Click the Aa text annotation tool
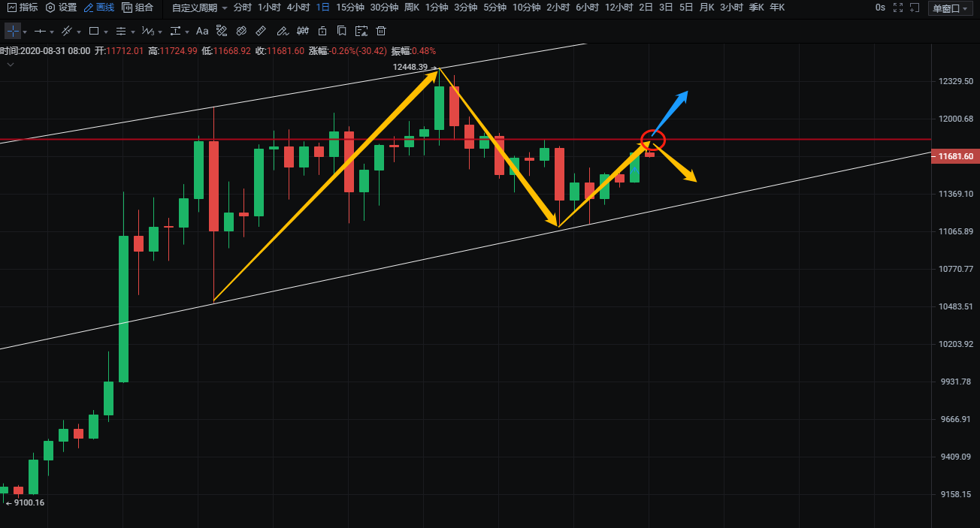Image resolution: width=980 pixels, height=528 pixels. click(202, 32)
